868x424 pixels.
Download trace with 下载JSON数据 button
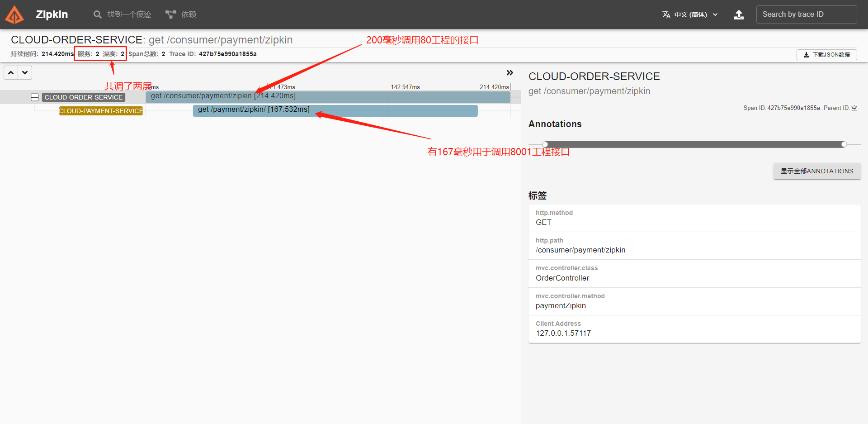point(826,55)
